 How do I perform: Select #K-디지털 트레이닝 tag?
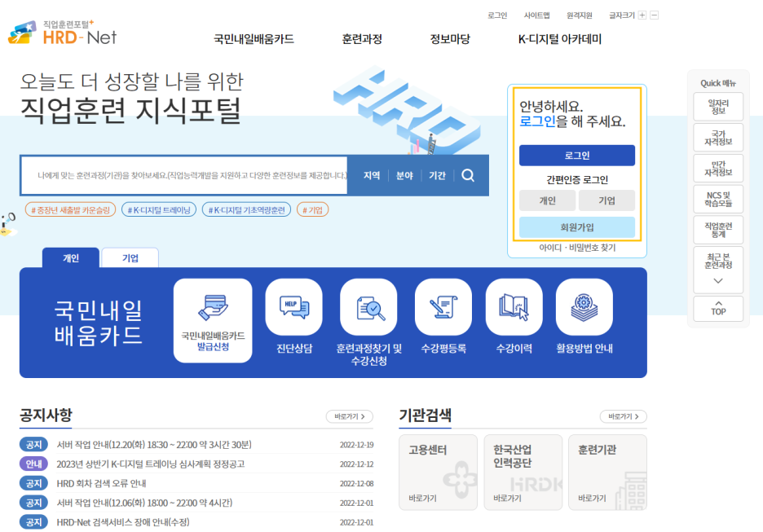coord(159,209)
